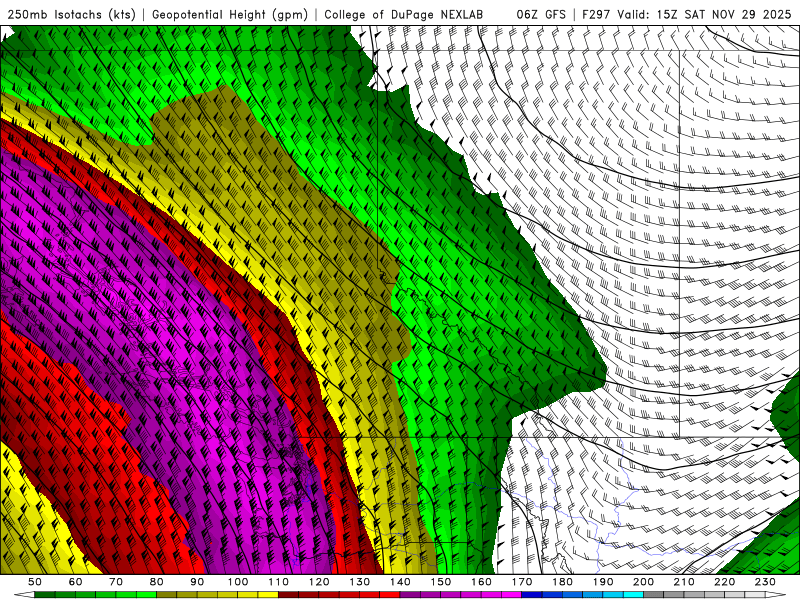This screenshot has width=800, height=600.
Task: Click the 110 label on the color scale
Action: tap(279, 582)
